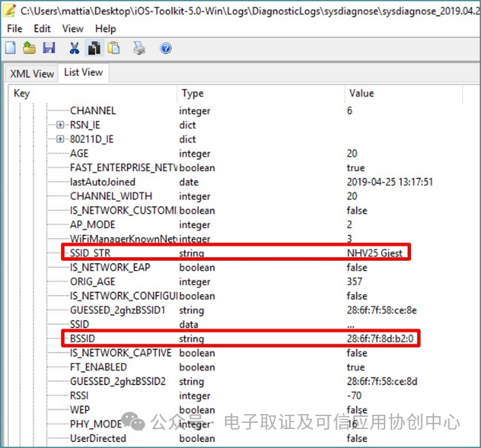
Task: Select the CHANNEL key row
Action: pos(93,111)
